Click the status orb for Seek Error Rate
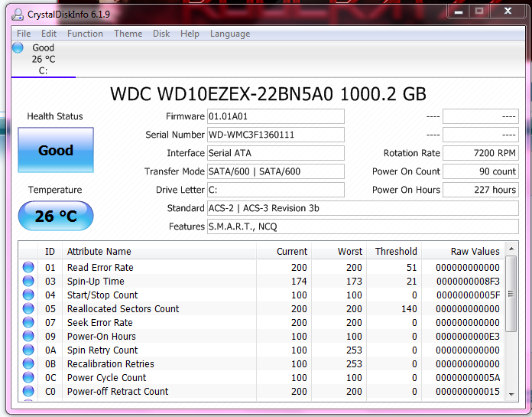This screenshot has height=417, width=532. pyautogui.click(x=28, y=322)
